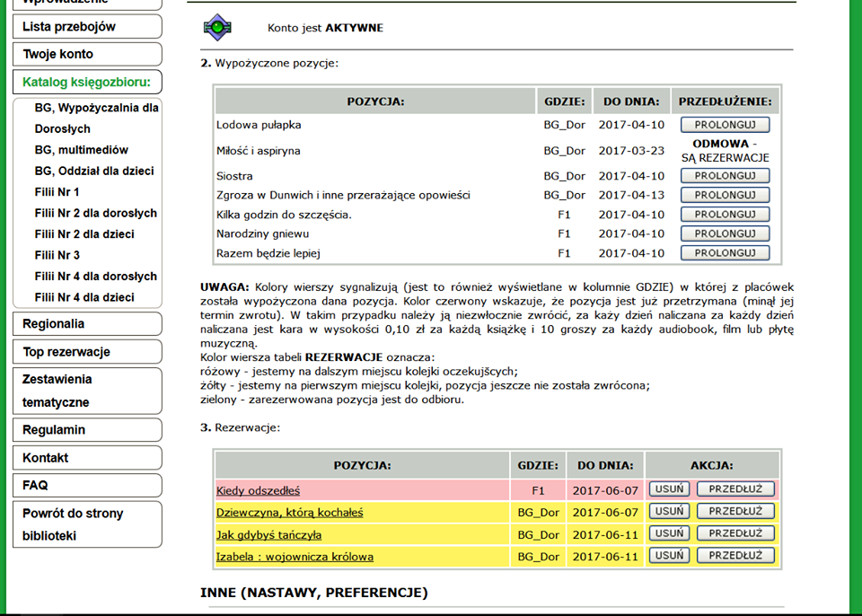862x616 pixels.
Task: Open Zestawienia tematyczne section
Action: (86, 391)
